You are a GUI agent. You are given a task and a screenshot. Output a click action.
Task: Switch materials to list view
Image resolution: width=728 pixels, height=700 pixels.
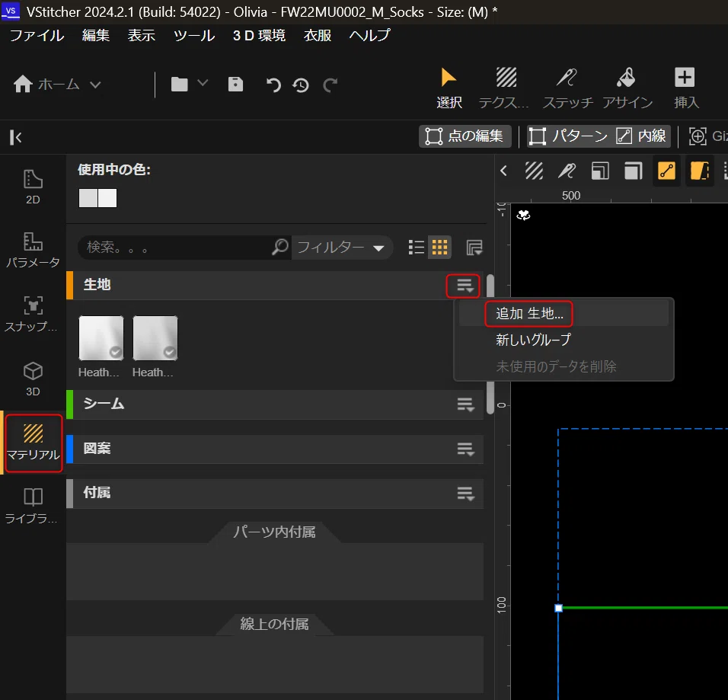(416, 247)
